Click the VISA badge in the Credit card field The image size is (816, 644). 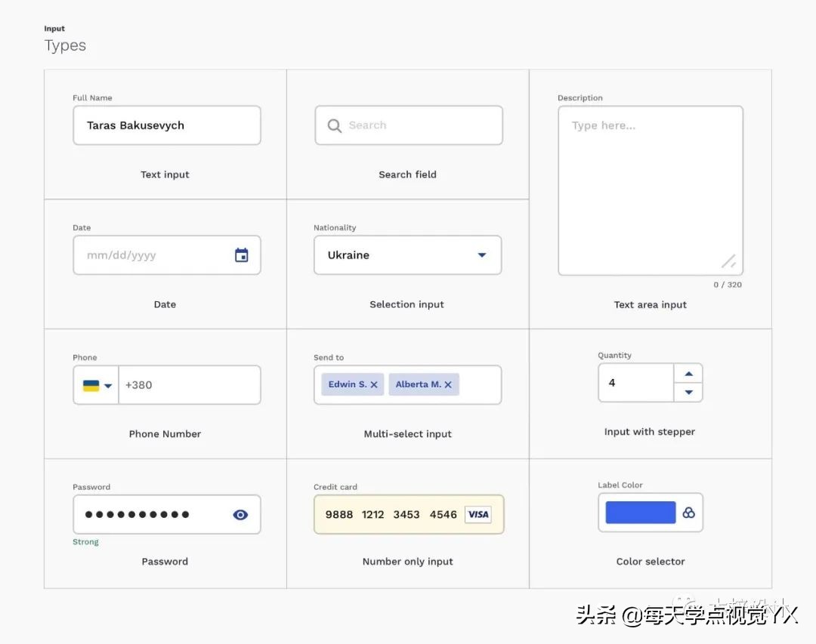pos(478,514)
